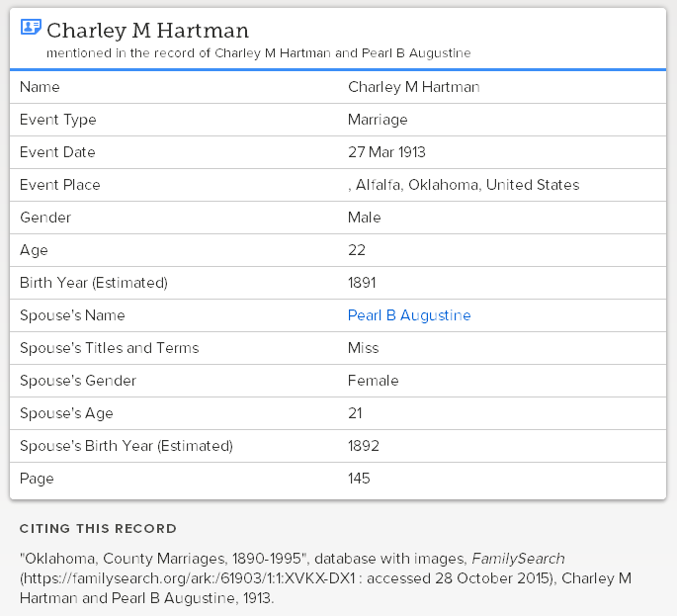Click the Spouse's Age value 21
677x616 pixels.
[355, 413]
